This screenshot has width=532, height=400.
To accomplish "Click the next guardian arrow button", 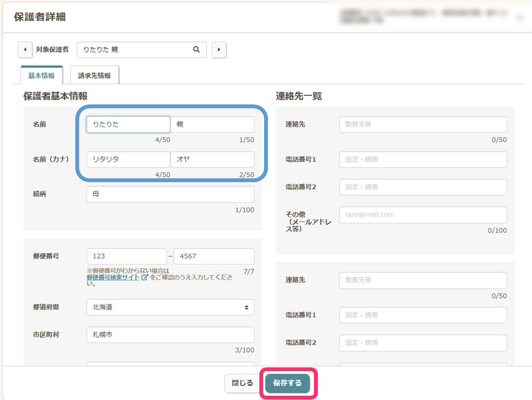I will [219, 50].
